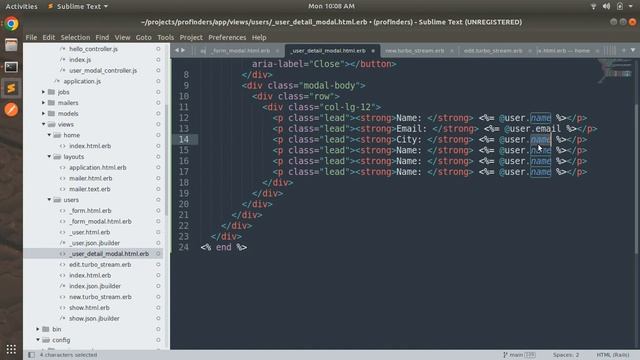Change syntax via HTML (Rails)

[612, 355]
